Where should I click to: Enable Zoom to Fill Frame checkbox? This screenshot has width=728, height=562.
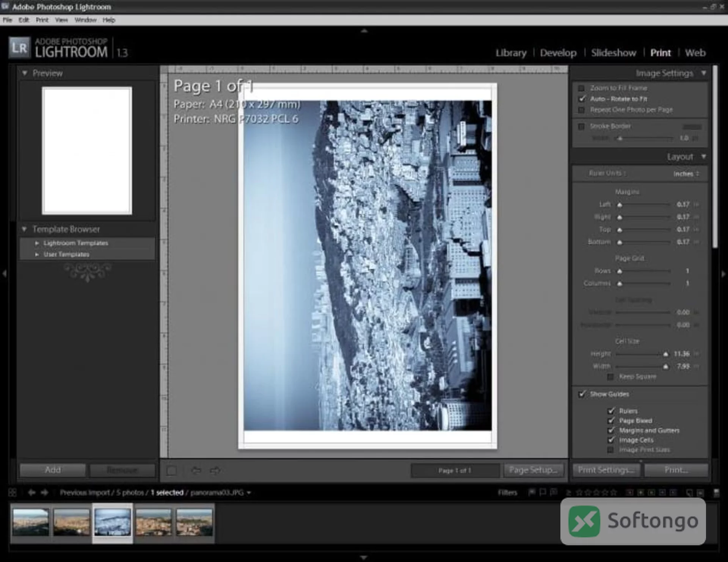[x=581, y=88]
